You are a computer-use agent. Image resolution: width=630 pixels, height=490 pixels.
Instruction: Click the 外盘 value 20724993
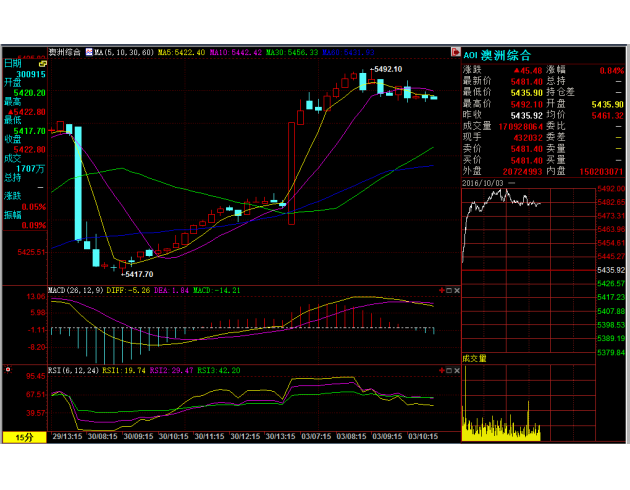click(523, 172)
